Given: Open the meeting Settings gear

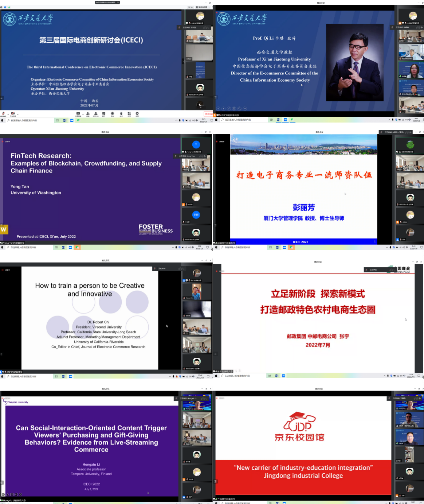Looking at the screenshot, I should click(x=137, y=114).
